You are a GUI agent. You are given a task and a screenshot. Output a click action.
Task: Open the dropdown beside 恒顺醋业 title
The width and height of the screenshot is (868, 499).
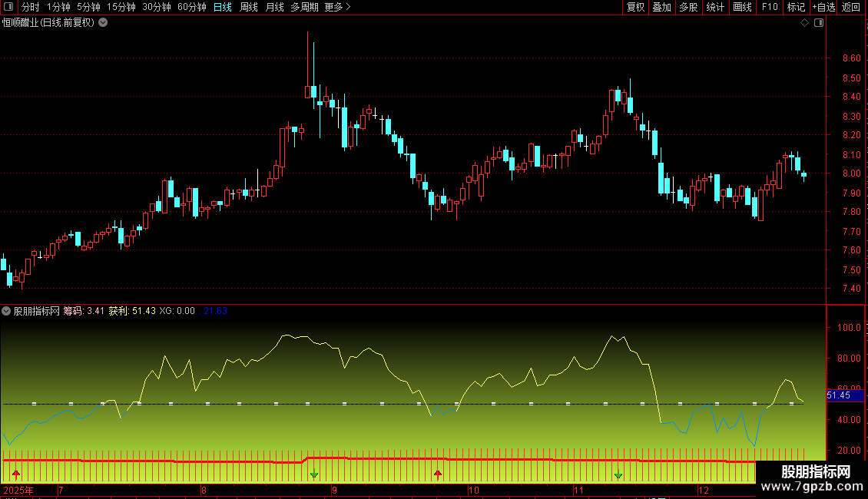click(103, 23)
